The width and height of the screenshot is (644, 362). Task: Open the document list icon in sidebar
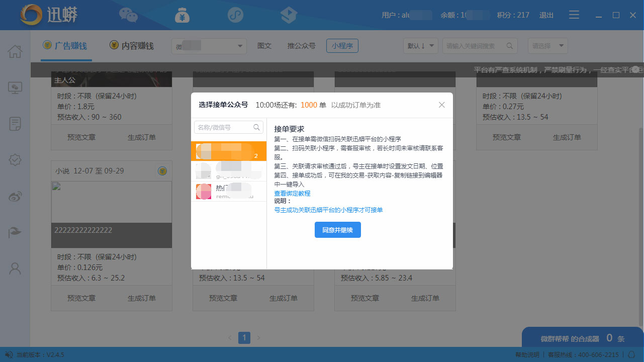coord(15,124)
